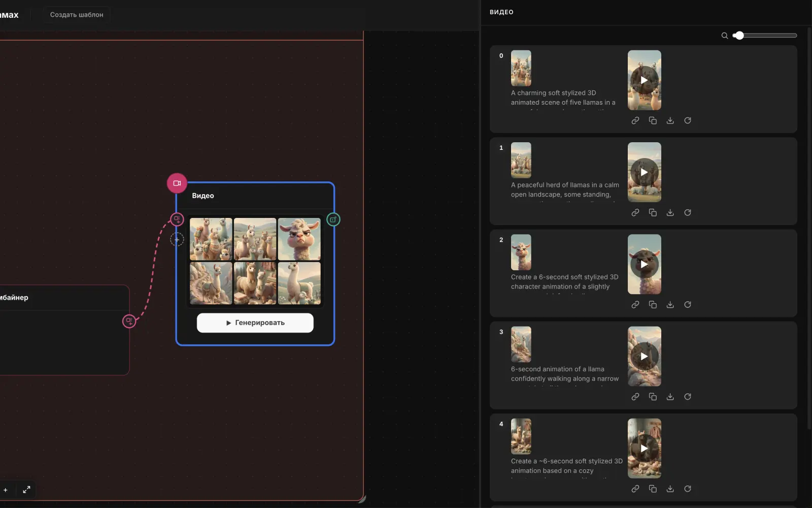Play video 3 preview
The height and width of the screenshot is (508, 812).
pyautogui.click(x=644, y=356)
